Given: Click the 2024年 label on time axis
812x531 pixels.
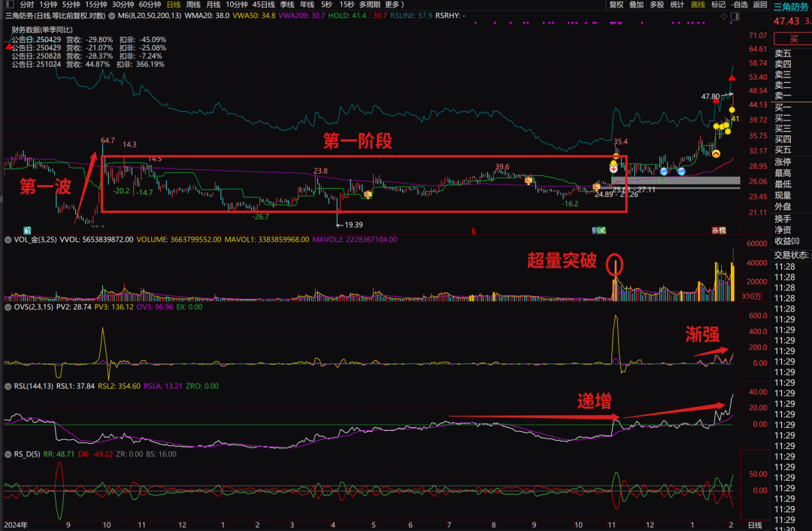Looking at the screenshot, I should point(16,525).
